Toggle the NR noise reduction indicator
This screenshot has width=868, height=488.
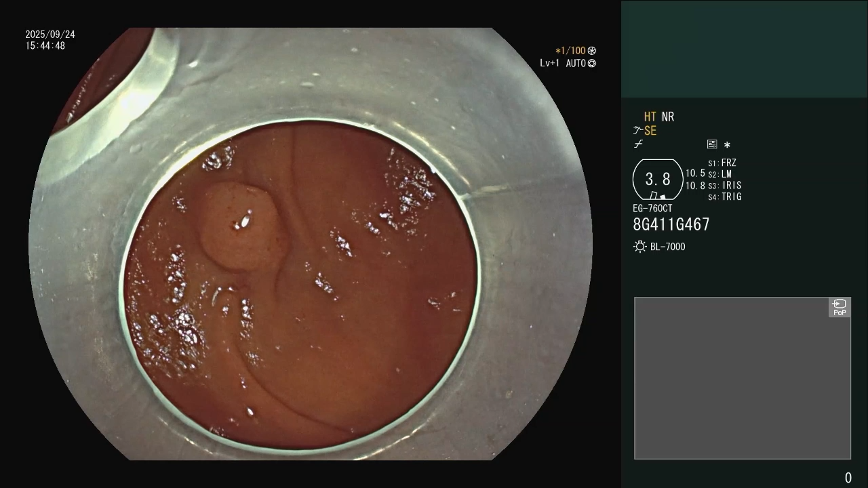point(668,117)
